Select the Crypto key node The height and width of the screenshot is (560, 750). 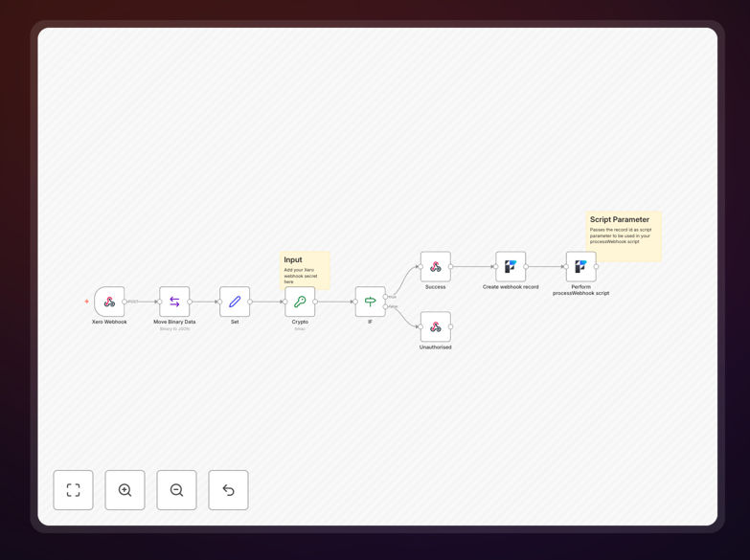click(x=300, y=302)
